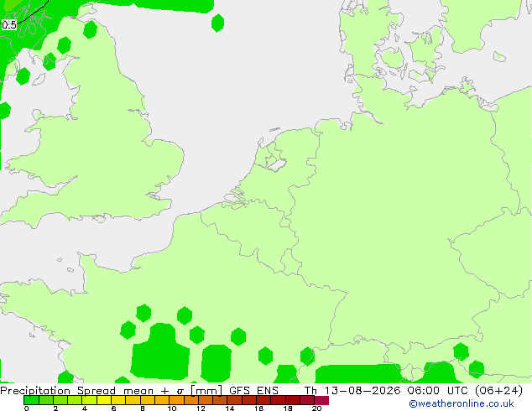532x411 pixels.
Task: Click the small Bornholm island outline in the Baltic
Action: tap(499, 57)
